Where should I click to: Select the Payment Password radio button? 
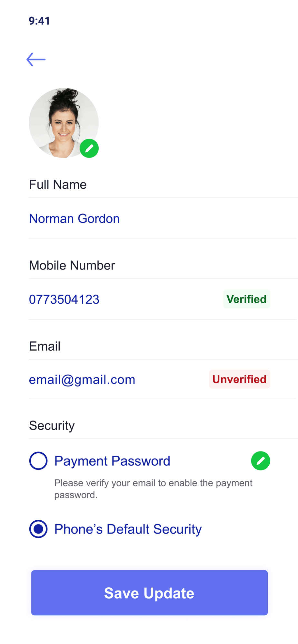[x=38, y=461]
